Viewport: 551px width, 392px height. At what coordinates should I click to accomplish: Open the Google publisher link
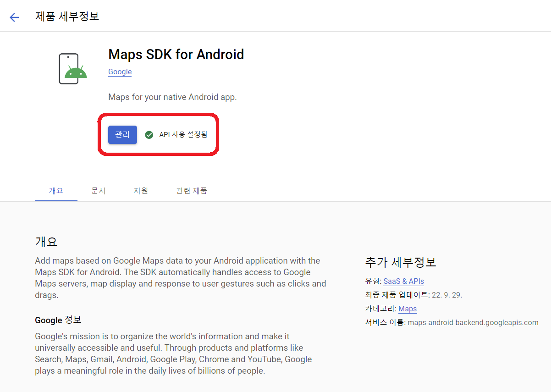point(120,72)
